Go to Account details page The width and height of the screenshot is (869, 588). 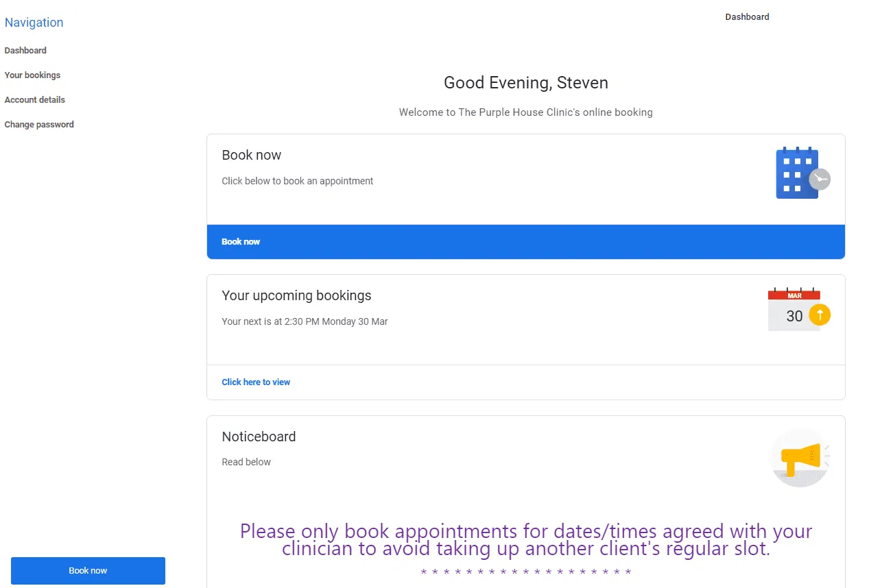[x=34, y=100]
